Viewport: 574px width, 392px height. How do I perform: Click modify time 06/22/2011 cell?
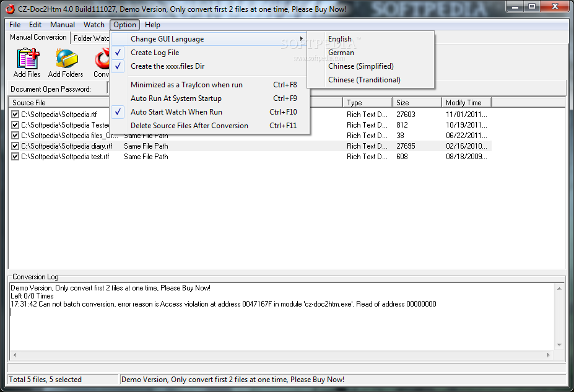466,136
